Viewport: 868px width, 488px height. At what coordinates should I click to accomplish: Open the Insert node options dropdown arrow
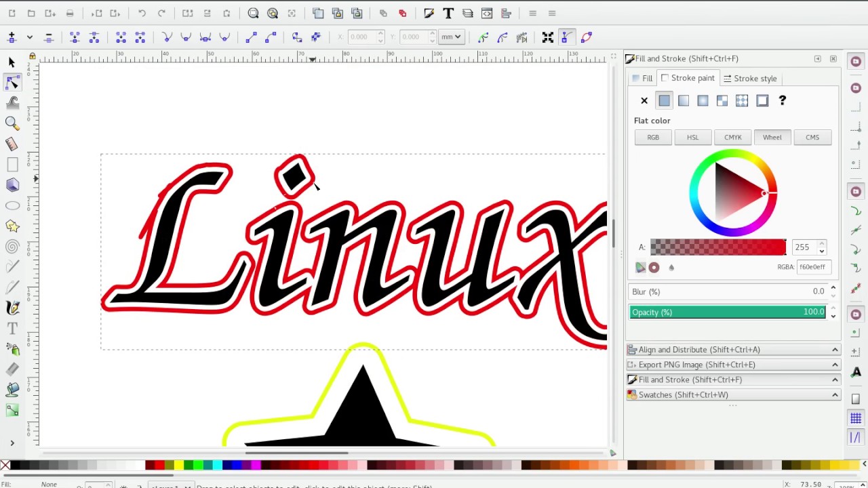click(x=29, y=37)
